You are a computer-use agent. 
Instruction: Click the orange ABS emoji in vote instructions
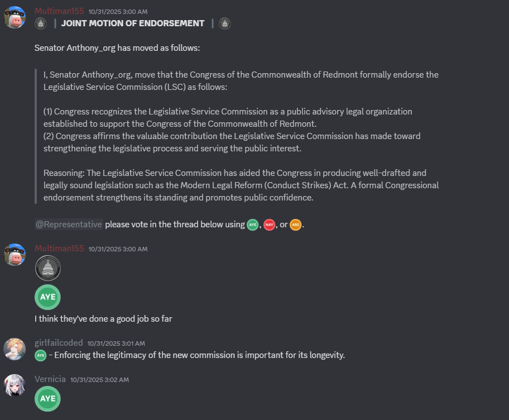[295, 225]
